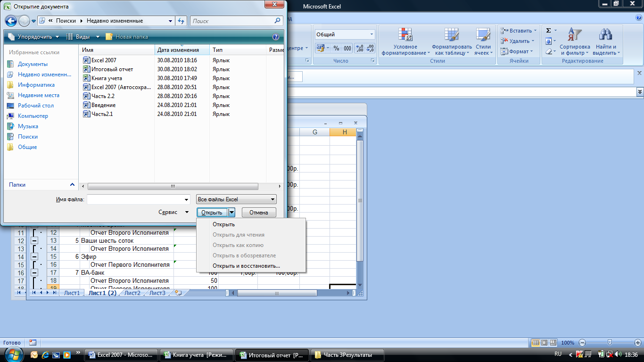This screenshot has width=644, height=362.
Task: Click the Insert Worksheet icon after Лист3
Action: click(x=178, y=293)
